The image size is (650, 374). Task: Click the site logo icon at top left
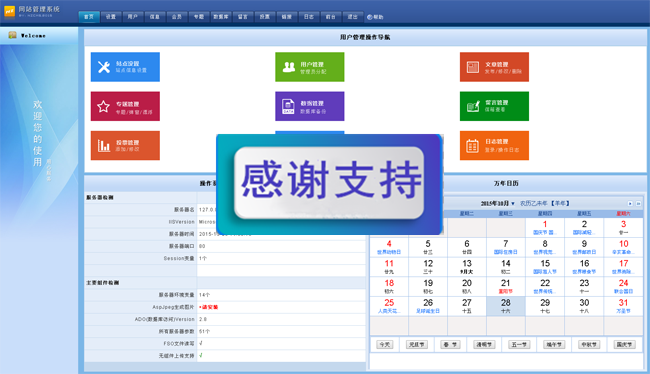[x=10, y=11]
